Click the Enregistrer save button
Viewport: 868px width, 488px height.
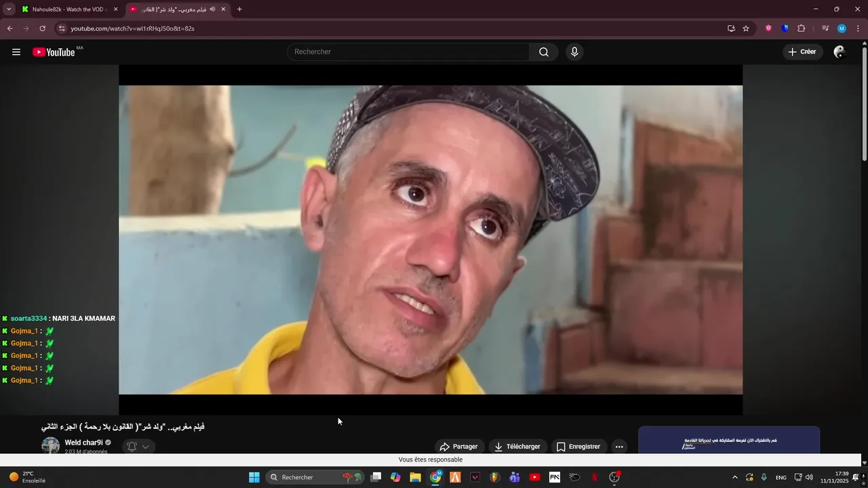(578, 447)
